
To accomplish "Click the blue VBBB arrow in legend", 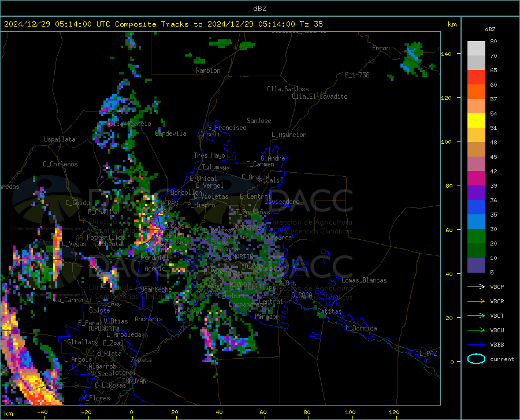I will (476, 345).
